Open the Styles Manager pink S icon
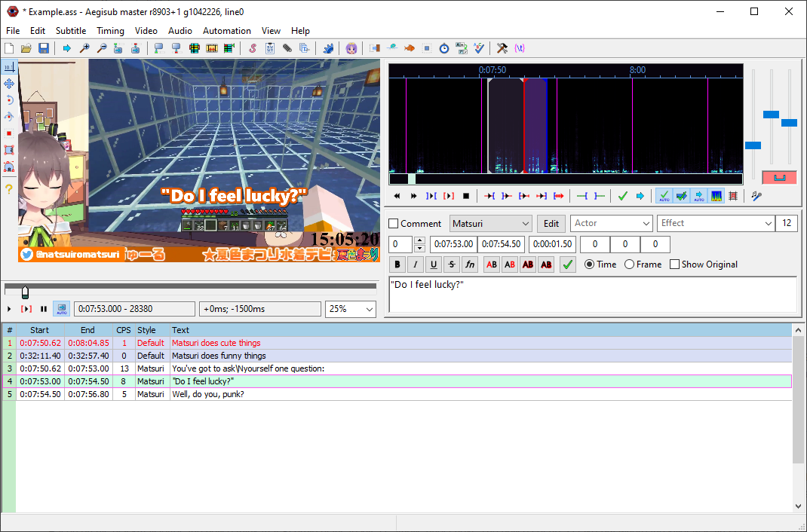The height and width of the screenshot is (532, 807). [252, 48]
